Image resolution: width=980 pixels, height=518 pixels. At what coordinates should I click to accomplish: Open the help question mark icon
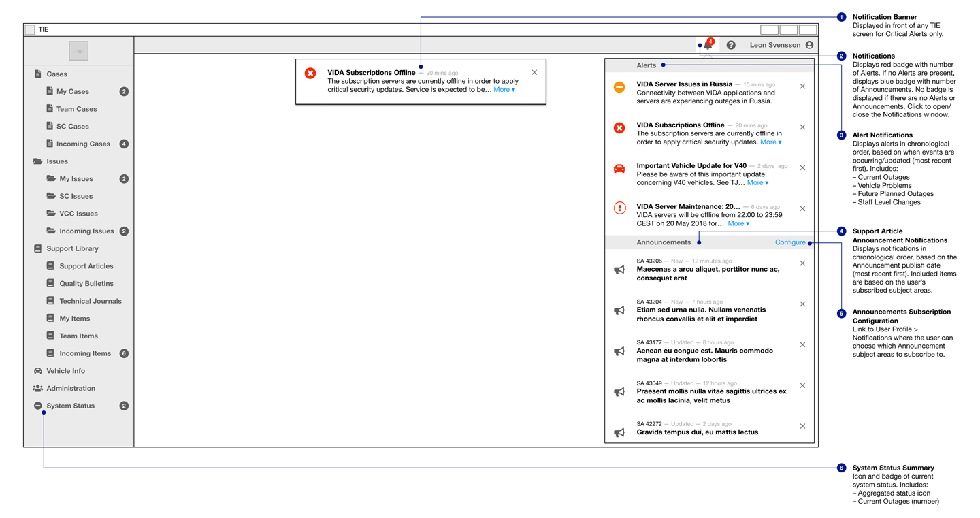731,45
